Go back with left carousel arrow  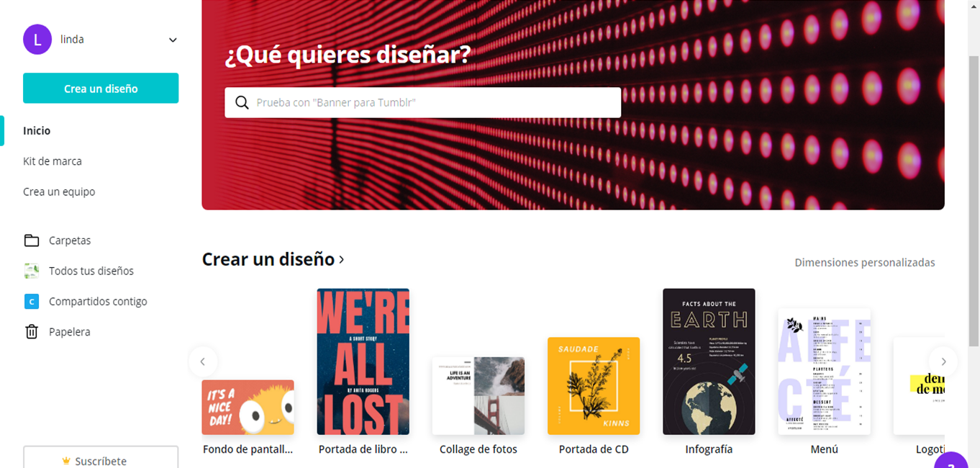click(203, 361)
